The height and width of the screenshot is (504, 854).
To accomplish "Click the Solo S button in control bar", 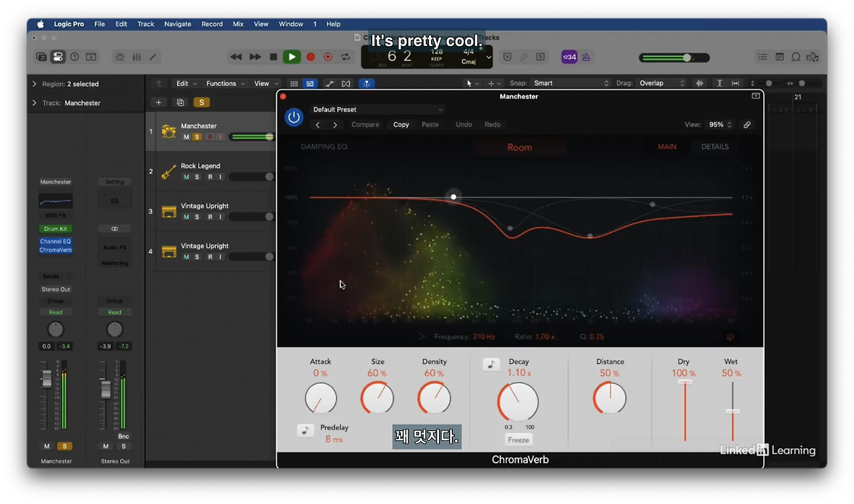I will tap(540, 57).
